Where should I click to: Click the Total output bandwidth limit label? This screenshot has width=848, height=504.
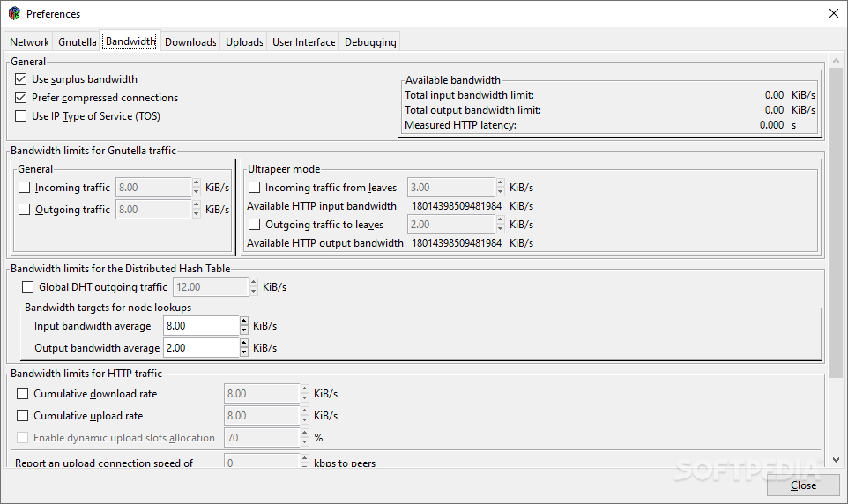click(472, 110)
